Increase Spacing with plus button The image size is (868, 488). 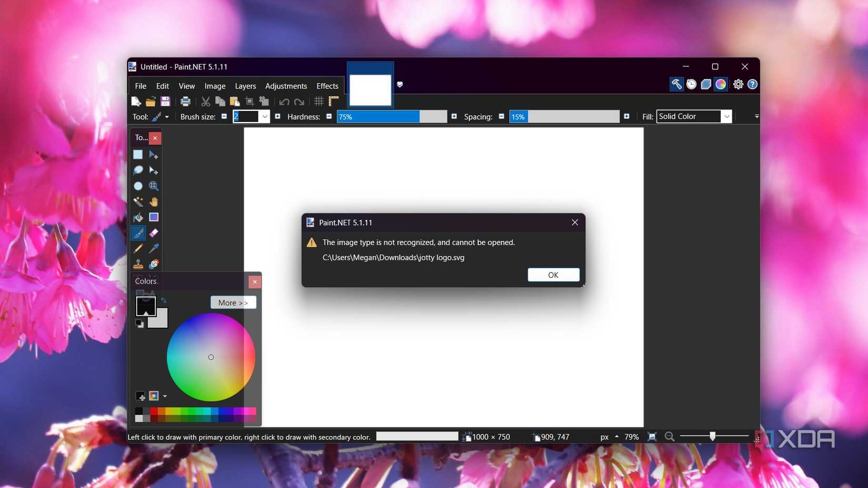coord(627,117)
